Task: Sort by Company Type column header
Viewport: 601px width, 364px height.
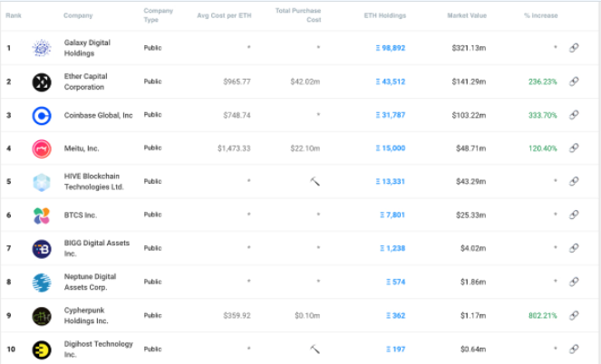Action: pos(159,15)
